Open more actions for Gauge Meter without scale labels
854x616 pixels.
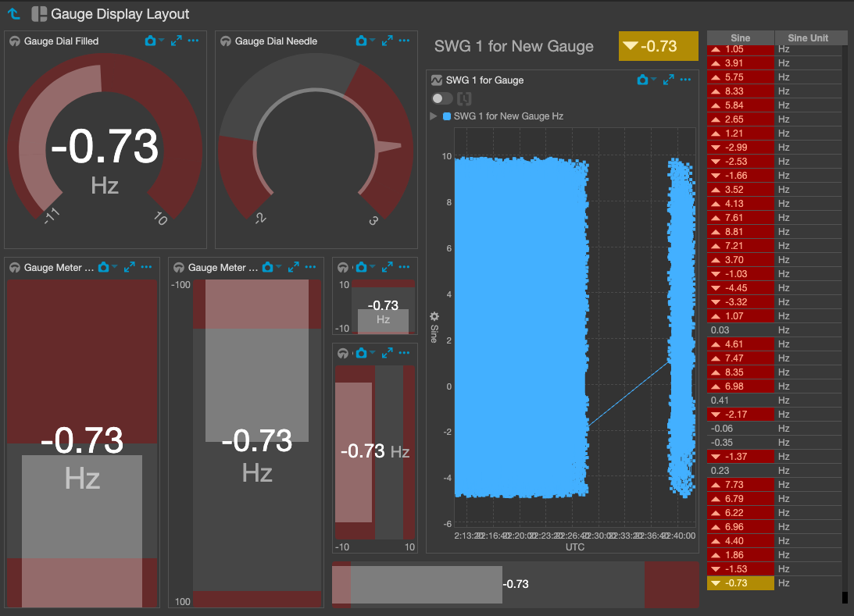tap(147, 267)
